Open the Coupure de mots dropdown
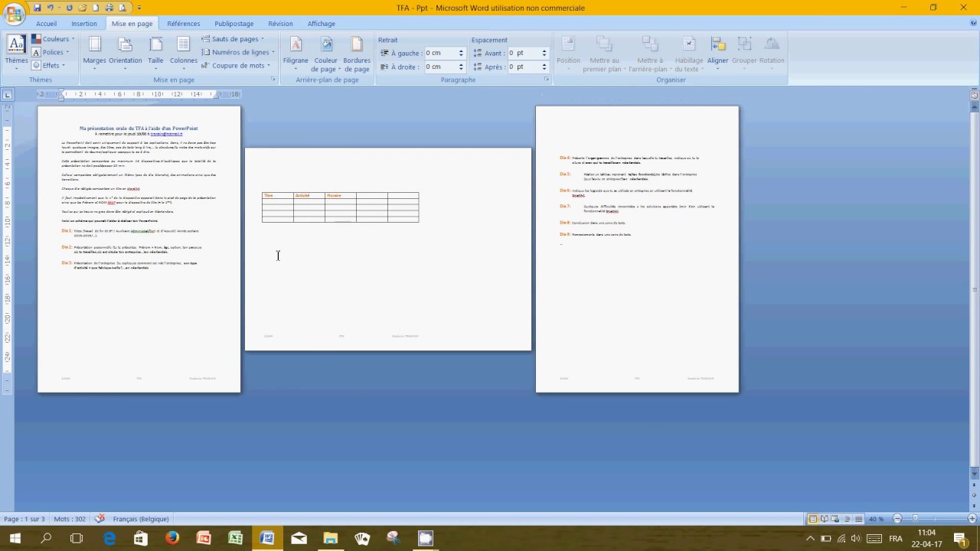Screen dimensions: 980x551 click(239, 66)
